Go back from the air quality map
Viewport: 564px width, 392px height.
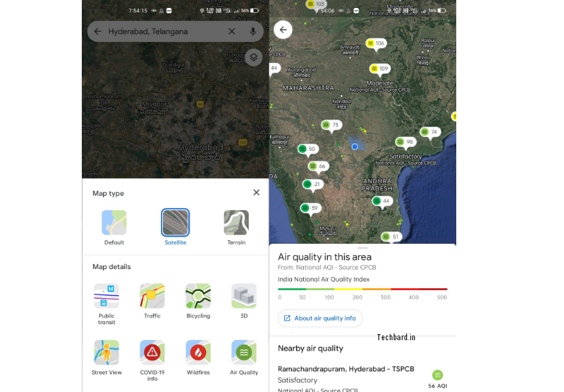click(283, 29)
